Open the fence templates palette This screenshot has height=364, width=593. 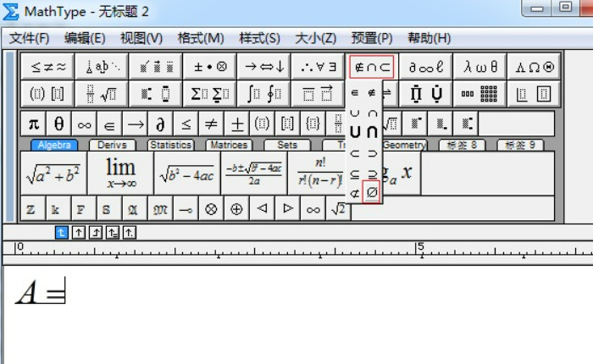[47, 93]
